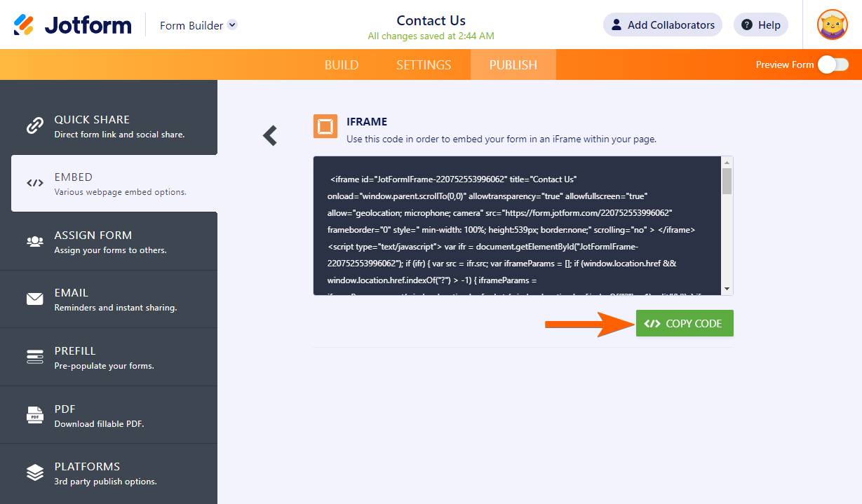Go back with the left chevron
The image size is (862, 504).
coord(270,135)
